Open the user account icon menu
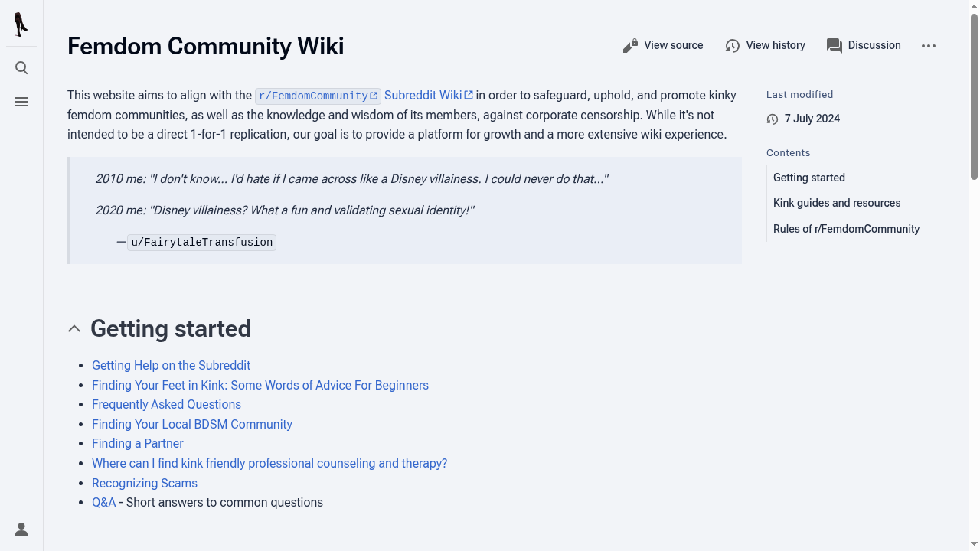This screenshot has width=980, height=551. (21, 530)
